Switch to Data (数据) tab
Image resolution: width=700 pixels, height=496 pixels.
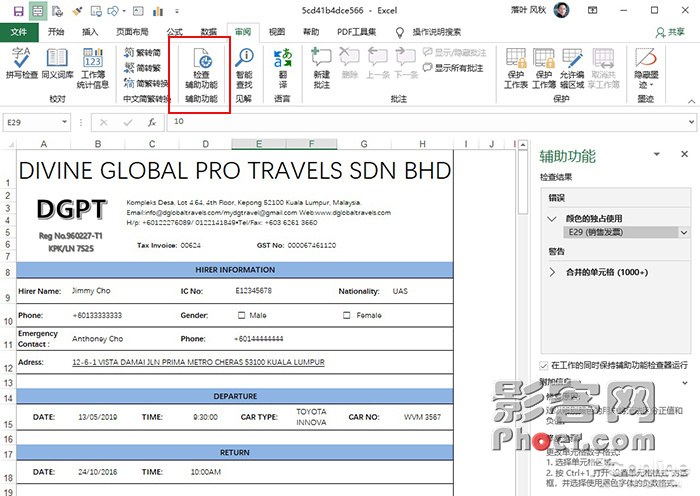pos(208,32)
